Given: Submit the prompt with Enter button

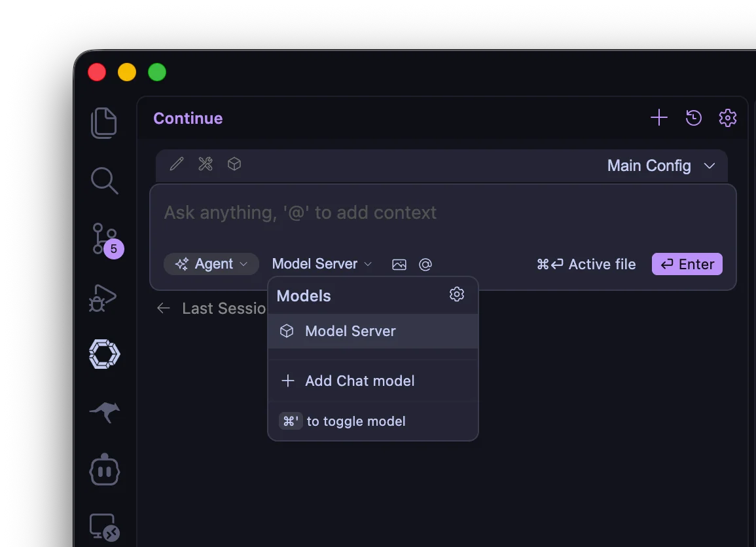Looking at the screenshot, I should click(x=687, y=264).
